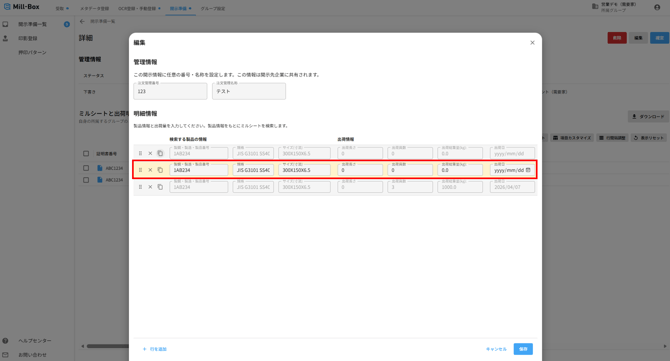The width and height of the screenshot is (670, 361).
Task: Open the user account icon at top right
Action: click(x=657, y=7)
